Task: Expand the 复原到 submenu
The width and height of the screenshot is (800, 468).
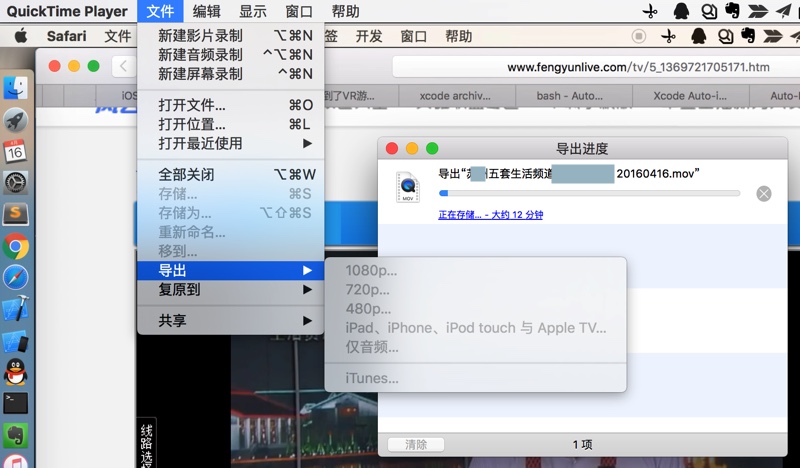Action: [x=231, y=290]
